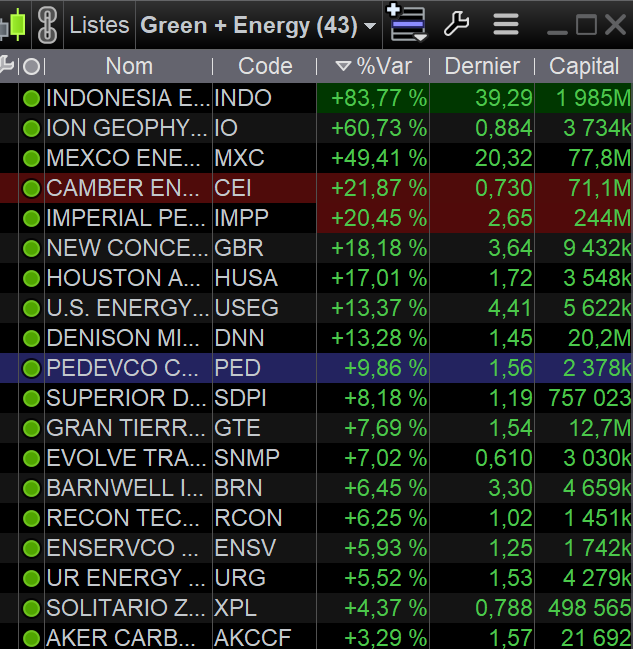633x649 pixels.
Task: Click the +20,45 % cell for IMPP
Action: (x=373, y=218)
